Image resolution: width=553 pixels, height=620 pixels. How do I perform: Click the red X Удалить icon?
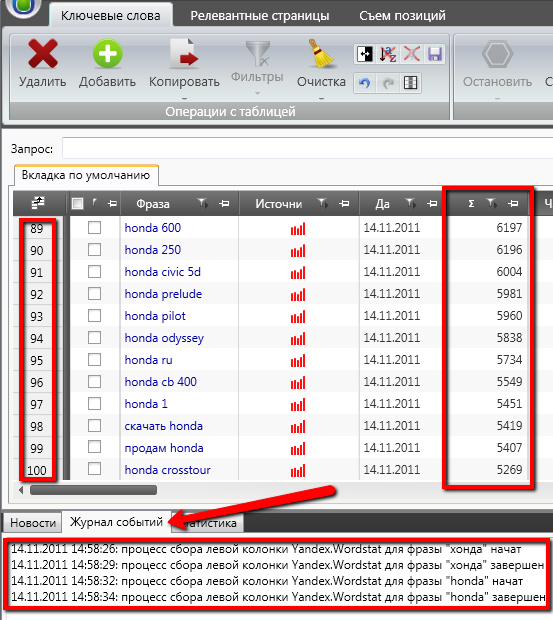[43, 53]
